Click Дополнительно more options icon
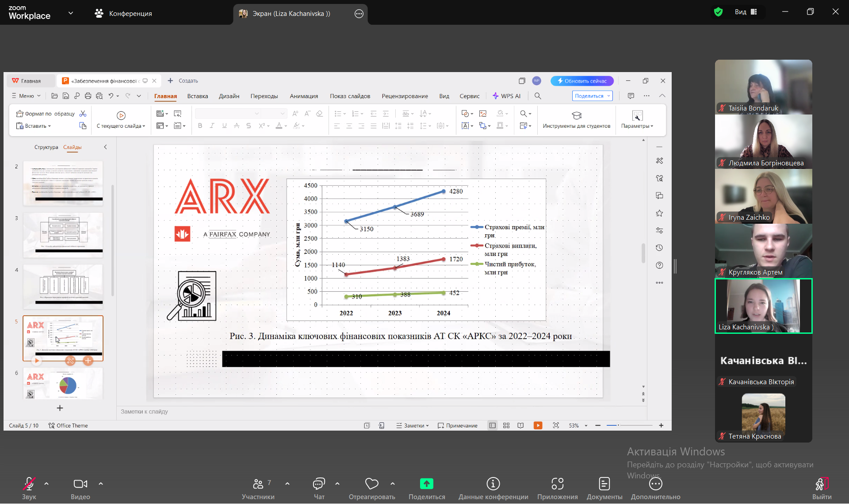The image size is (849, 504). click(x=655, y=484)
